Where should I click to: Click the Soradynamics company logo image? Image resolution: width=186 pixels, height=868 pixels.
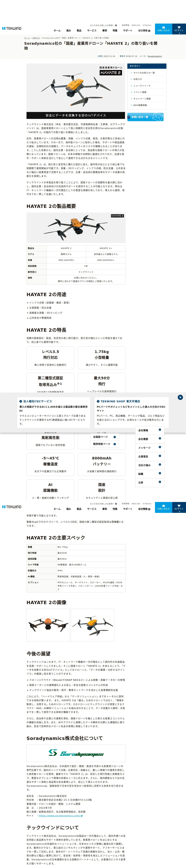76,753
